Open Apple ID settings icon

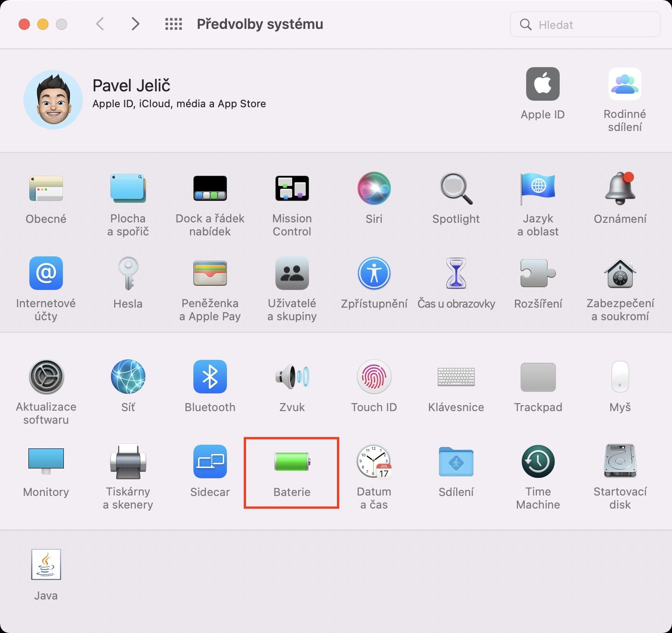543,84
